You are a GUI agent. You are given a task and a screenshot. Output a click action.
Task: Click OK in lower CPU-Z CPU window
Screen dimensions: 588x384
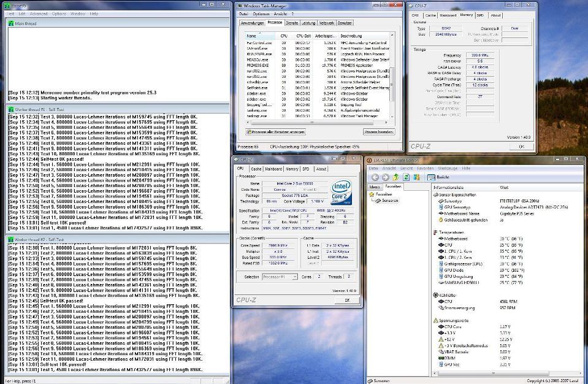coord(347,301)
